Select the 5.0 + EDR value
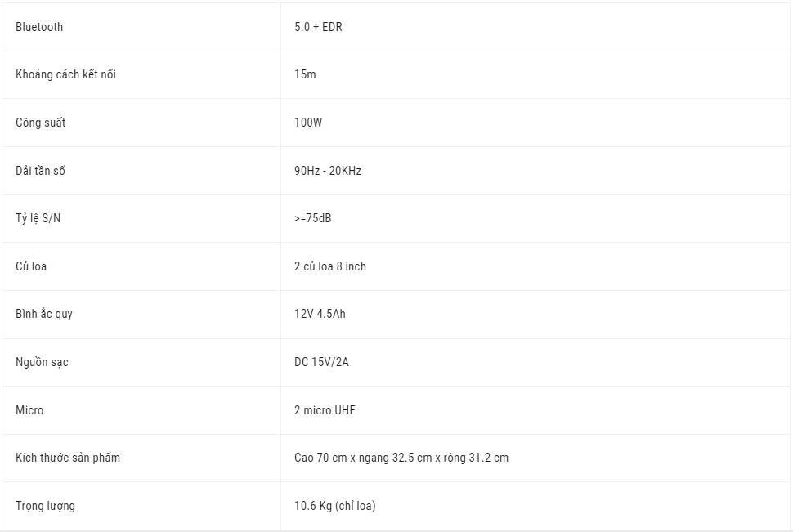The width and height of the screenshot is (793, 532). tap(318, 27)
